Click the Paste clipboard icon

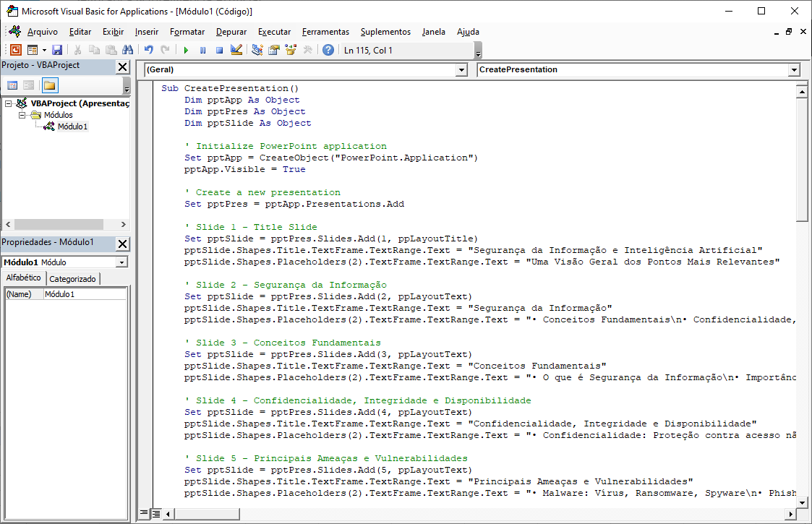click(x=111, y=50)
